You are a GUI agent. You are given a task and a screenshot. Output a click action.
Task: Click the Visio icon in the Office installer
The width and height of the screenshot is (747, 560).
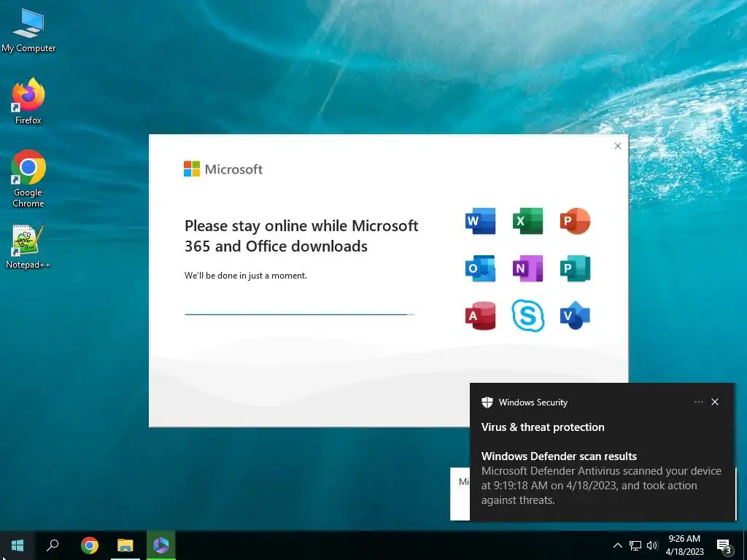tap(575, 315)
